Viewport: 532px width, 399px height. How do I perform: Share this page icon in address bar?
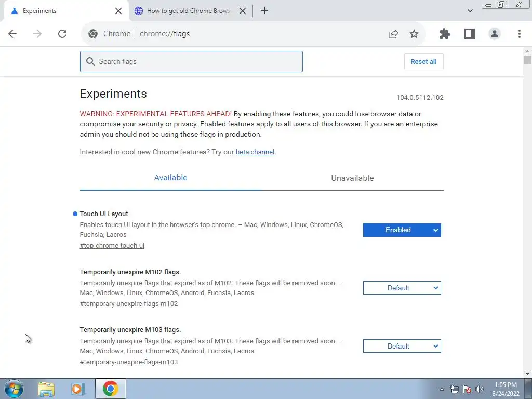(x=393, y=34)
